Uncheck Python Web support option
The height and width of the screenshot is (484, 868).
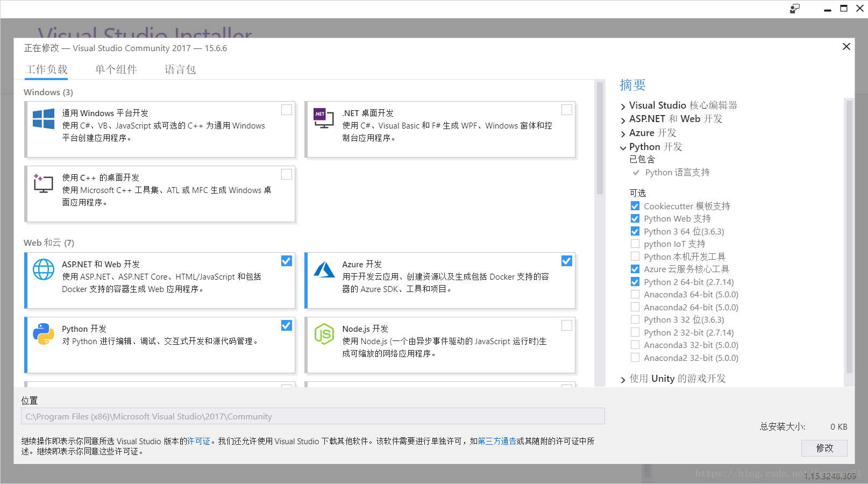pos(635,218)
